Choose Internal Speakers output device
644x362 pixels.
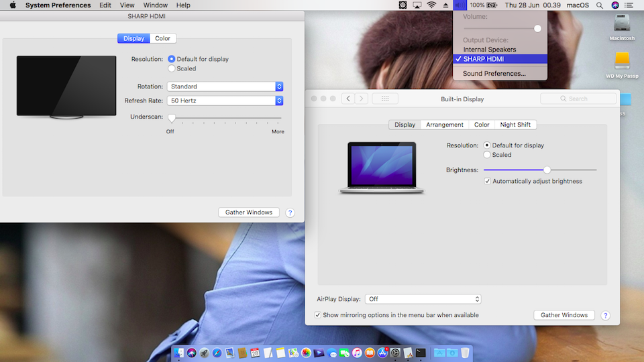[x=490, y=50]
